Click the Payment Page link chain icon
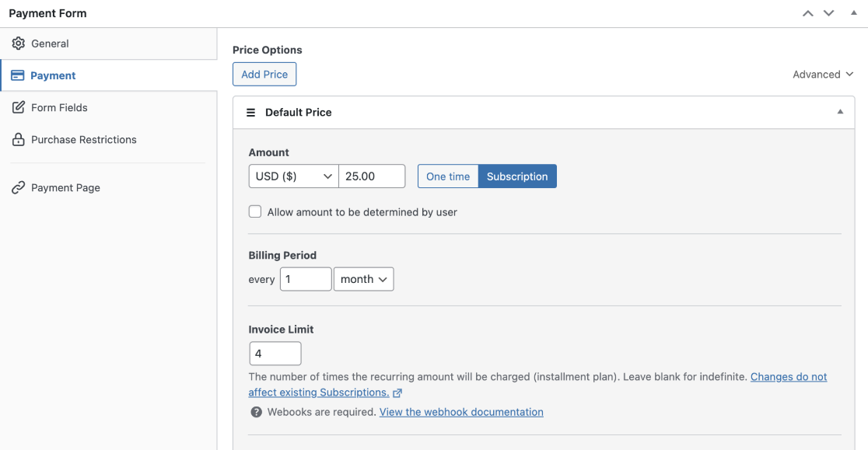Screen dimensions: 868x450 tap(18, 187)
